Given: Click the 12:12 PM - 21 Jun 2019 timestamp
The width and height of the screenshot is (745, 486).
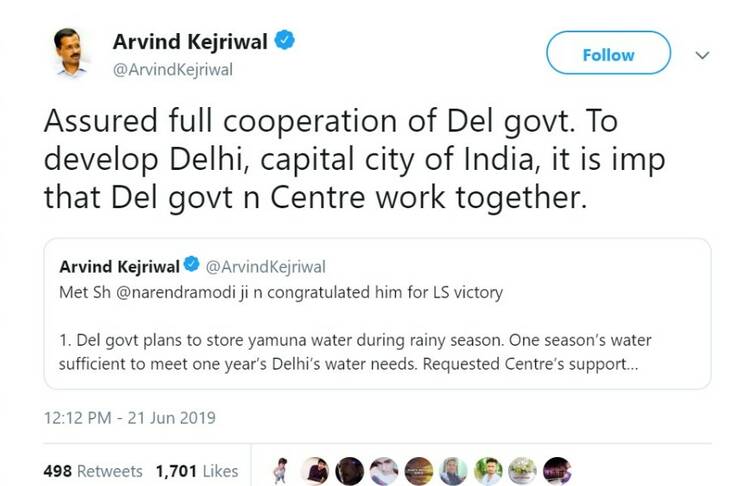Looking at the screenshot, I should [129, 417].
